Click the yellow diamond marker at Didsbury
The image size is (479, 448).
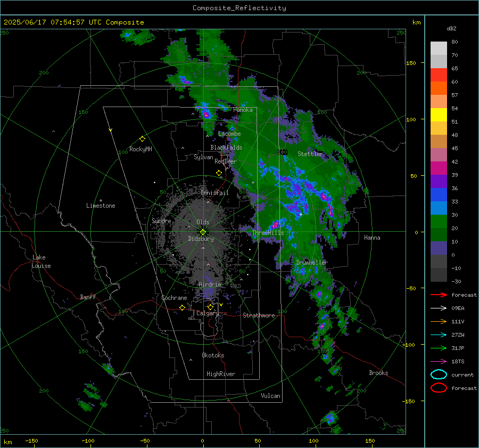click(203, 232)
